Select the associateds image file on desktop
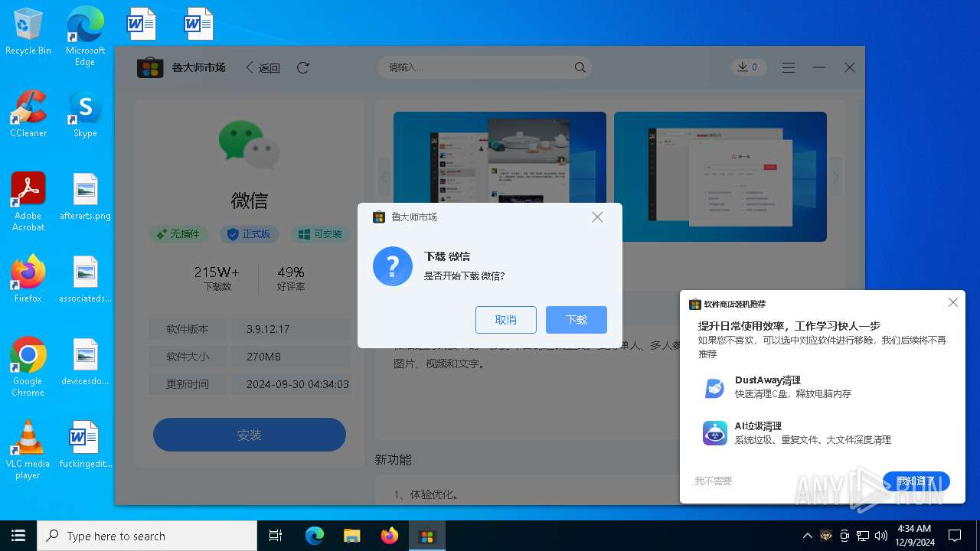 (x=85, y=279)
